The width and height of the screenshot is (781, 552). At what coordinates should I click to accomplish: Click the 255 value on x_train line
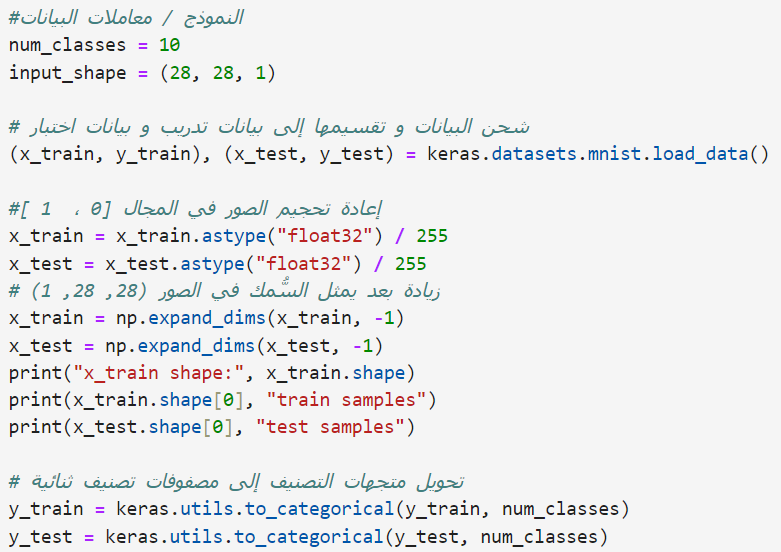point(432,236)
